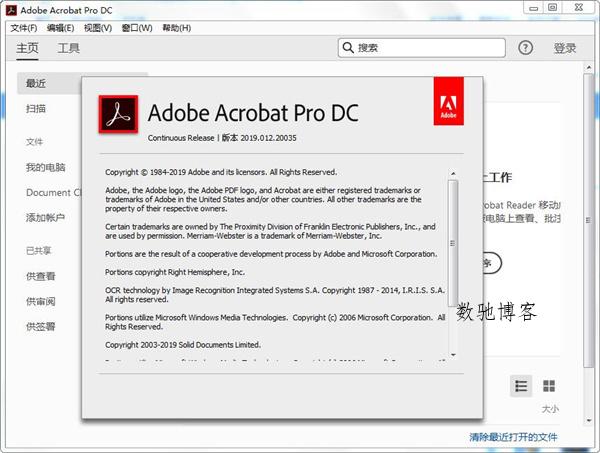The width and height of the screenshot is (600, 453).
Task: Click the Copyright 2003-2019 Solid Documents line
Action: 183,345
